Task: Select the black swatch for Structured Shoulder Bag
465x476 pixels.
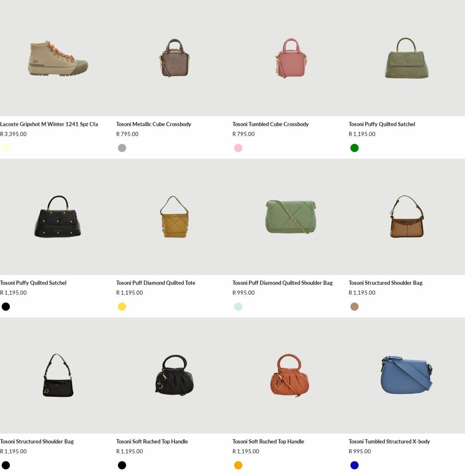Action: tap(6, 465)
